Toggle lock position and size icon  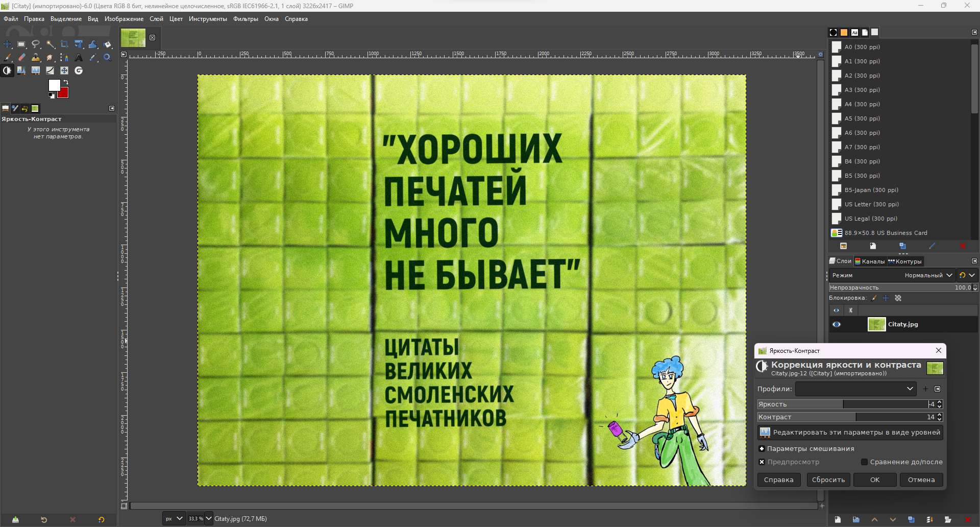[x=886, y=298]
